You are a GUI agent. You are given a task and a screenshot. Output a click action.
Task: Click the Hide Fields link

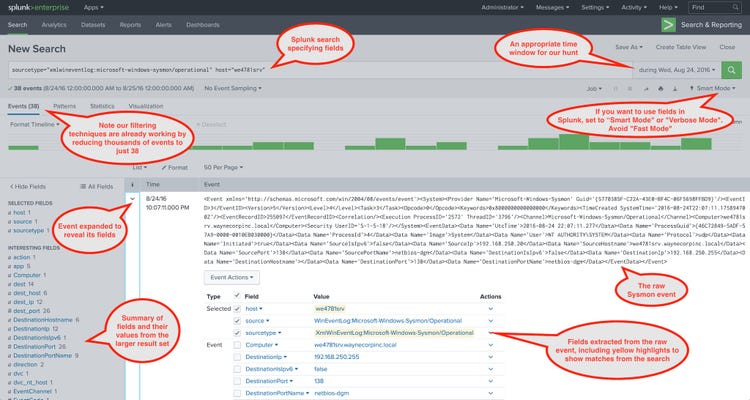click(29, 186)
